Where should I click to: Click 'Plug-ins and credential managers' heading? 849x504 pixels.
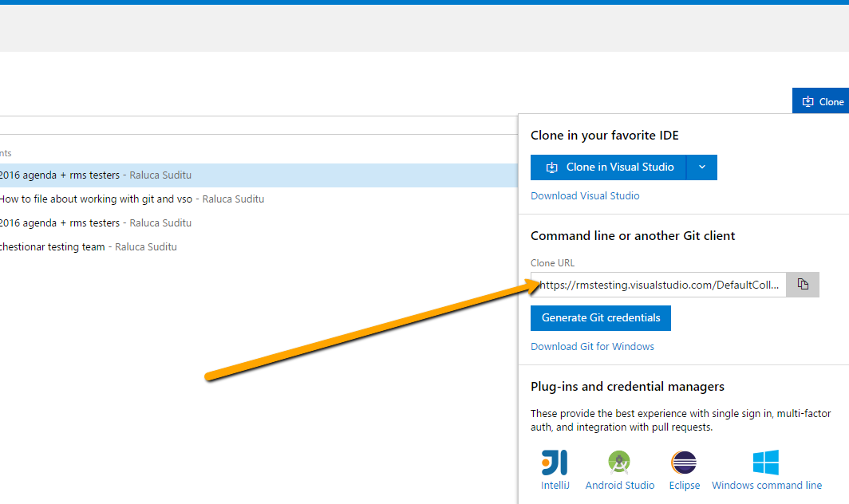tap(627, 387)
